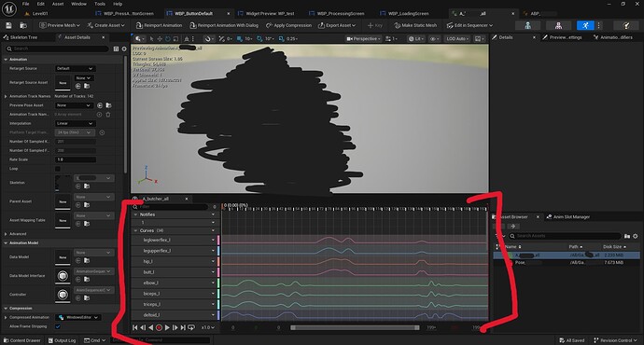Screen dimensions: 644x345
Task: Toggle loop playback icon in transport
Action: click(x=191, y=327)
